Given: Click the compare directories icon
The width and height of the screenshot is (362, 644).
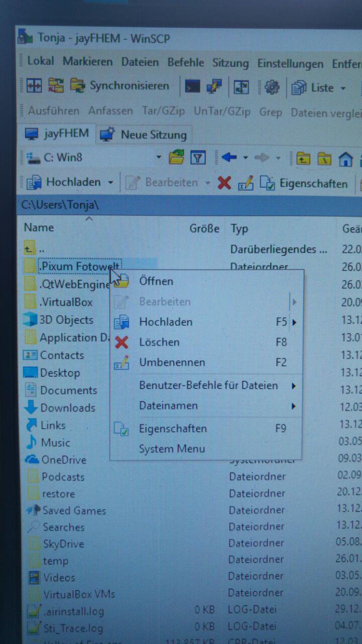Looking at the screenshot, I should click(35, 86).
